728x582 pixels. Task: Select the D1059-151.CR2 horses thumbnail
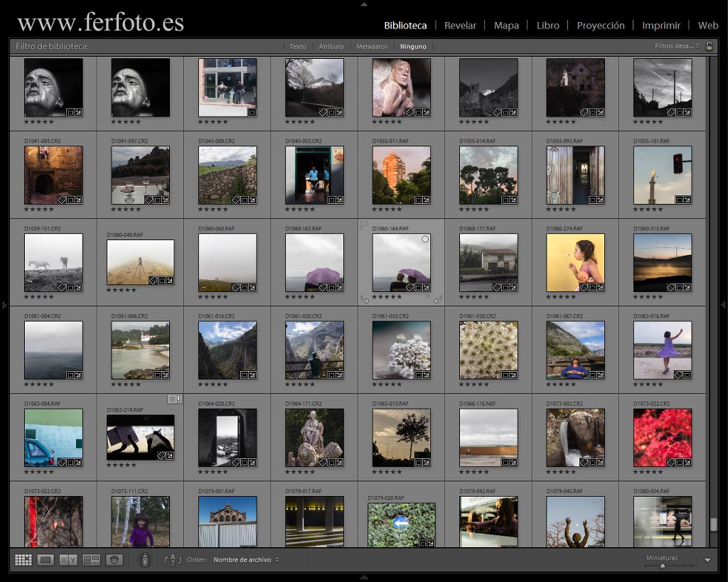[53, 263]
